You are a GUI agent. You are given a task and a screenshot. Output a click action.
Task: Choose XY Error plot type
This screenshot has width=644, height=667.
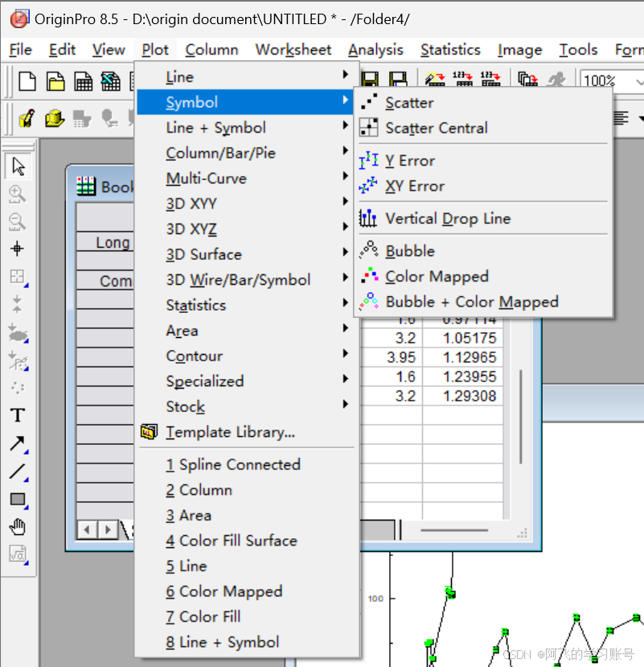tap(483, 186)
